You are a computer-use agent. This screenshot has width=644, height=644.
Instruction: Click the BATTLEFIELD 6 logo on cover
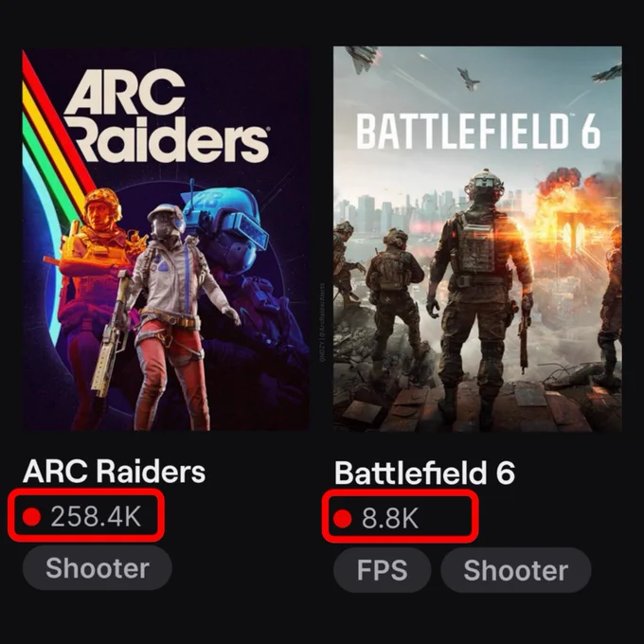(478, 131)
